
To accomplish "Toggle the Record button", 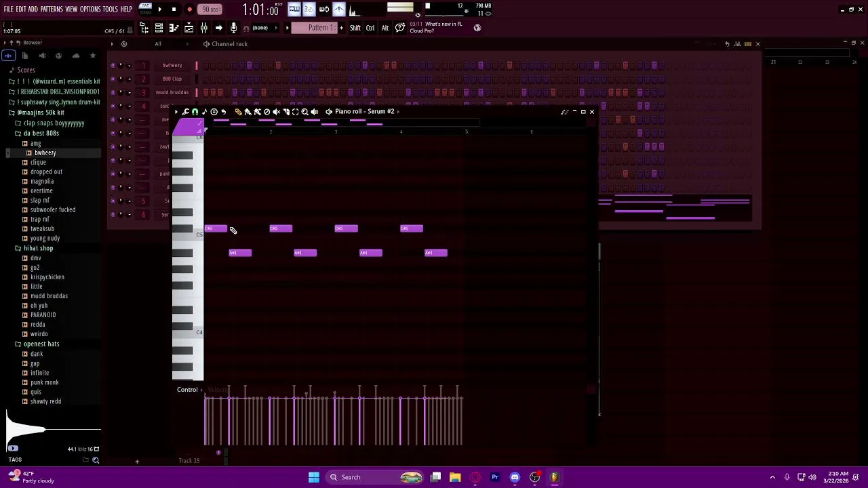I will click(189, 9).
